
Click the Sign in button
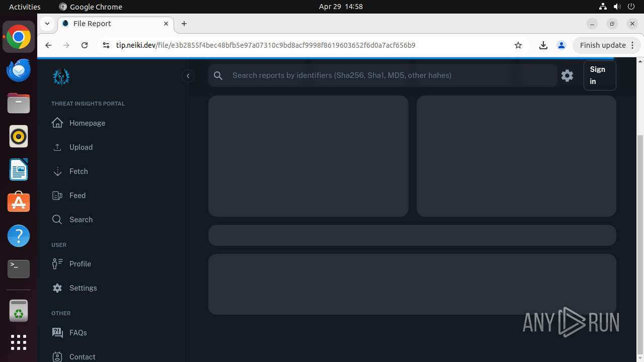coord(599,75)
